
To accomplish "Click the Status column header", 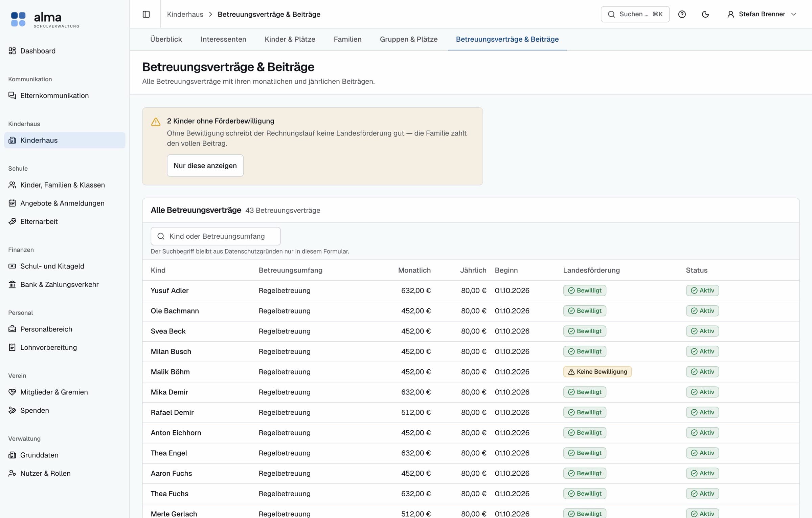I will tap(697, 270).
